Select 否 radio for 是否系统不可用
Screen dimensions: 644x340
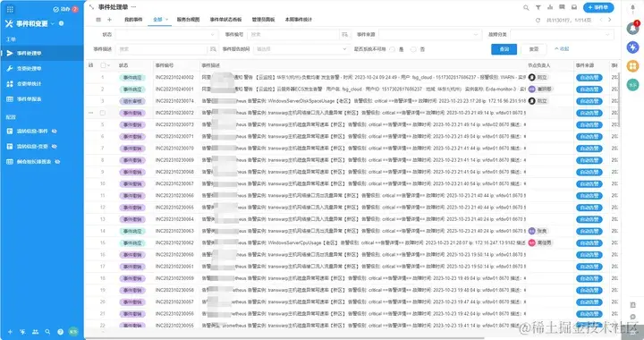tap(413, 49)
